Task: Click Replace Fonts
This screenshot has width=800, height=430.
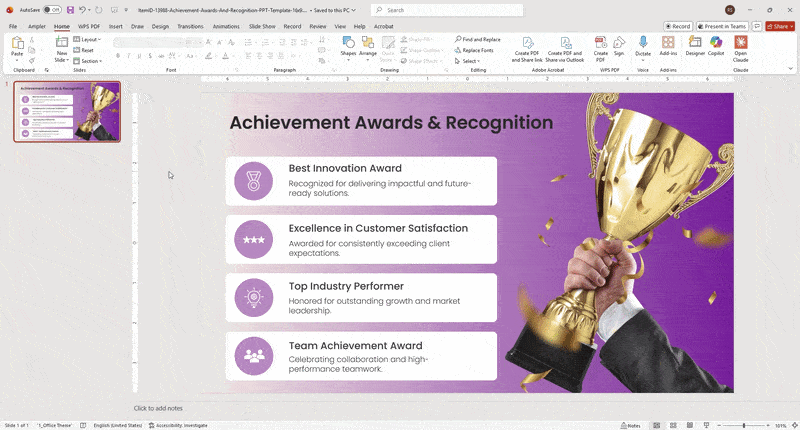Action: point(474,50)
